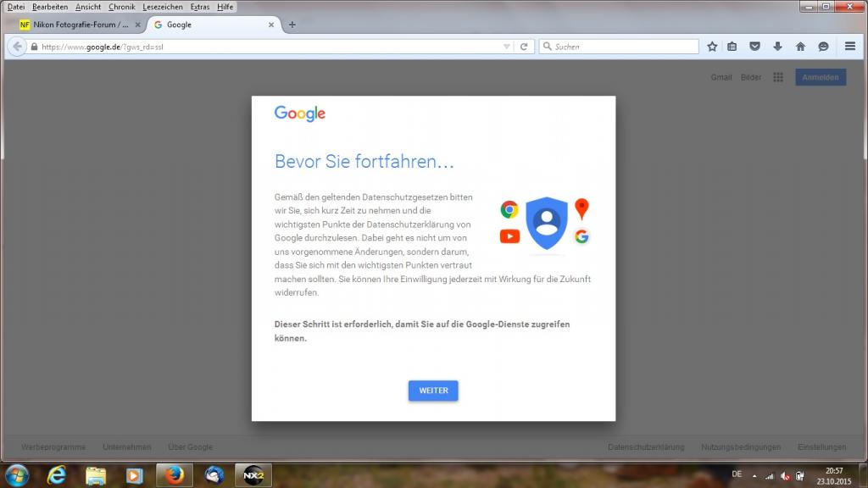Open the Hilfe menu
The height and width of the screenshot is (488, 868).
[x=225, y=7]
